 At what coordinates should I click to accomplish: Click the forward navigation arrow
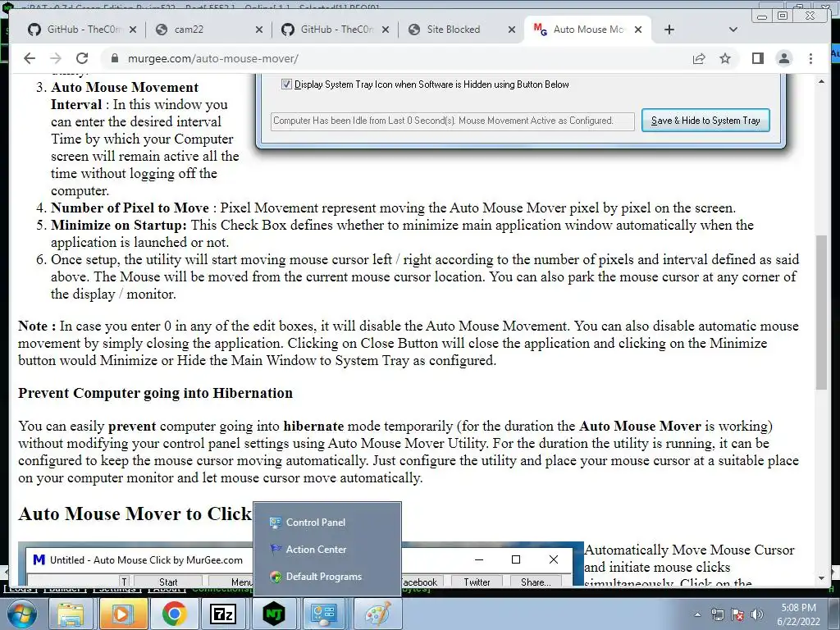pos(56,58)
